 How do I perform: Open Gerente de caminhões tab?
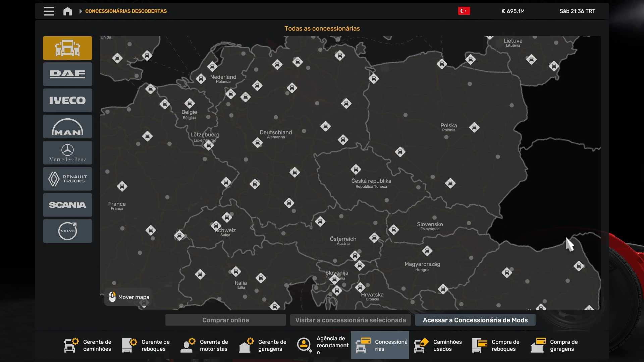(x=88, y=345)
